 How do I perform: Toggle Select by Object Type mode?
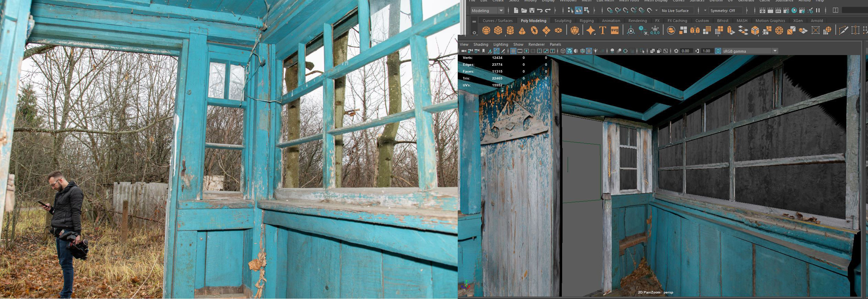579,10
